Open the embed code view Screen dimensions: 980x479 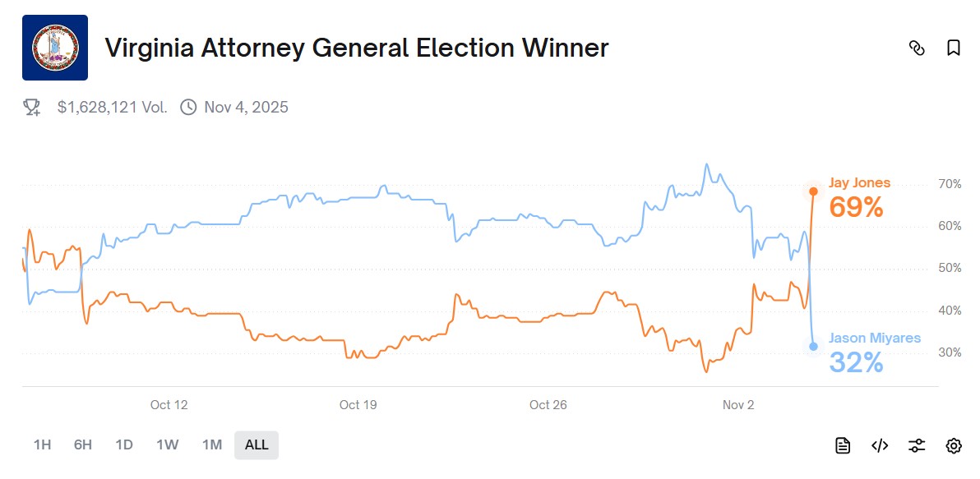[880, 444]
